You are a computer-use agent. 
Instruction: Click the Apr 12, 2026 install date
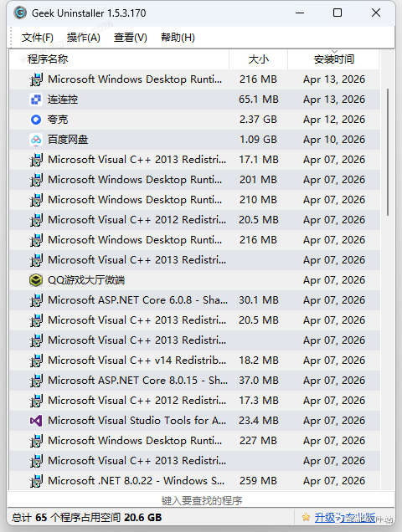coord(334,120)
